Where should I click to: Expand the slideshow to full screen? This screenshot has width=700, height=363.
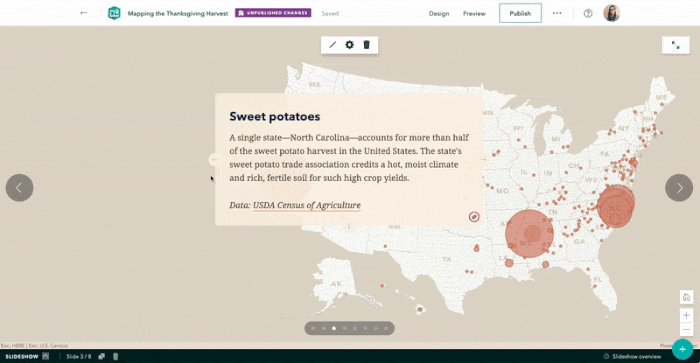tap(675, 45)
